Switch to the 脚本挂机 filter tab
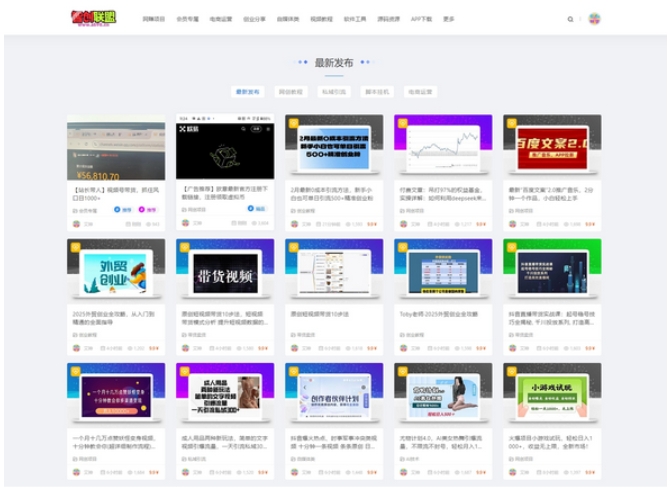Viewport: 670px width, 490px height. 377,91
